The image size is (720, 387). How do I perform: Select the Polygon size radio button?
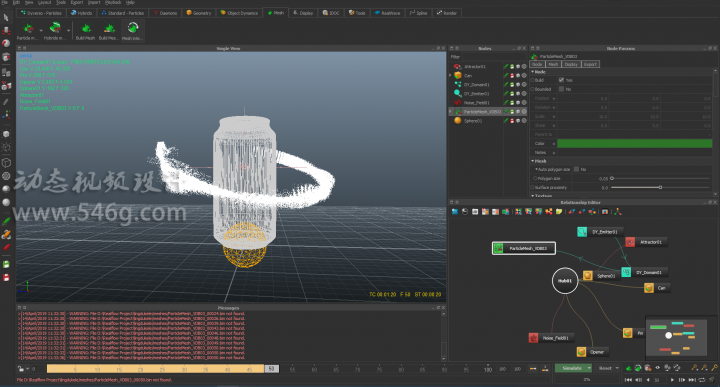click(x=535, y=179)
